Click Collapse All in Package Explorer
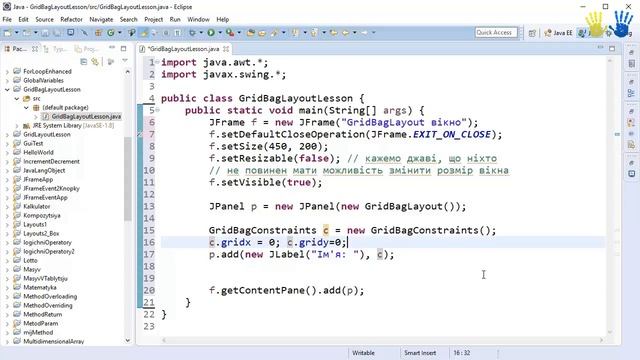 click(x=84, y=62)
